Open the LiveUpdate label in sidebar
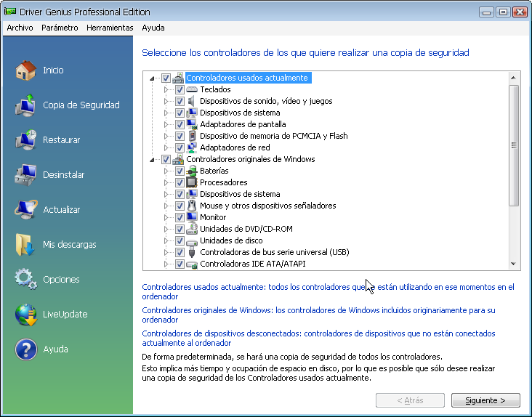This screenshot has height=417, width=532. pyautogui.click(x=65, y=315)
